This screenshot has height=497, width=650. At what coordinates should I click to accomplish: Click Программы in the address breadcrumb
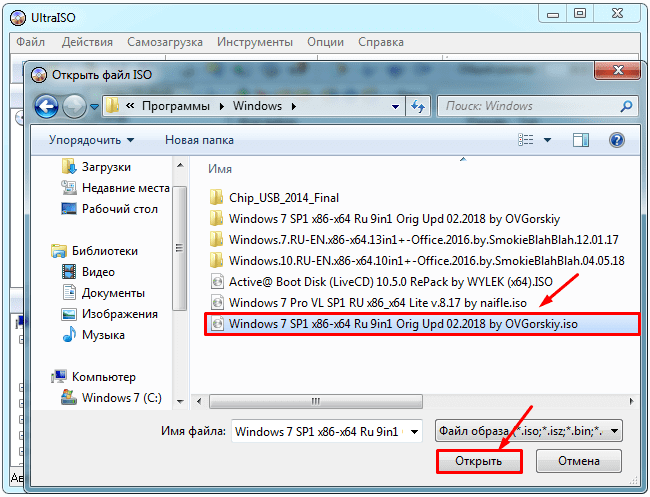tap(176, 107)
